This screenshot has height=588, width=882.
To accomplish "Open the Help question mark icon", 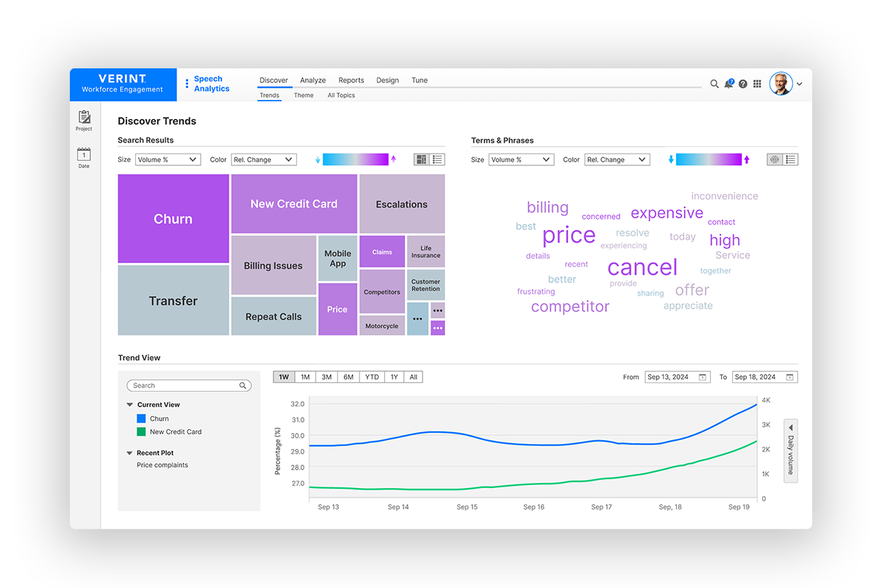I will coord(743,84).
